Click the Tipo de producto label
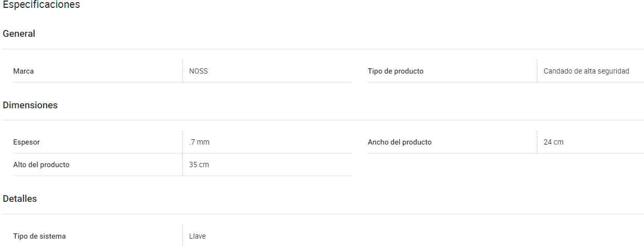 point(396,71)
